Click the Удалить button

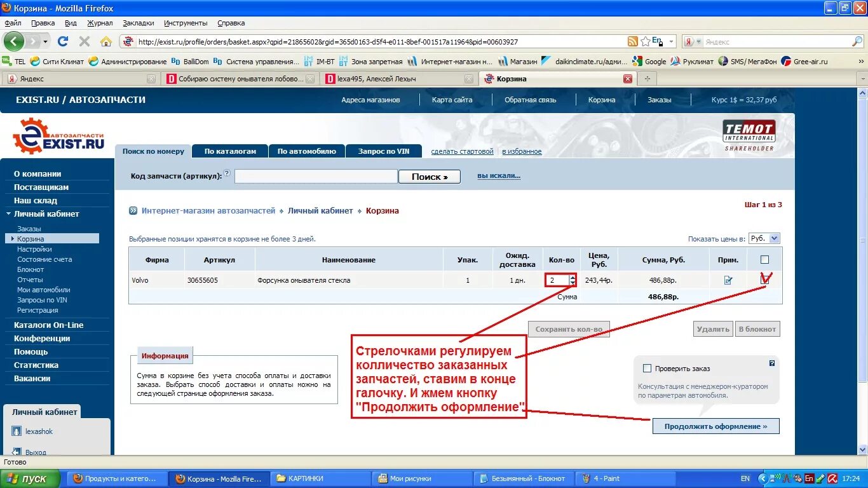pos(713,329)
